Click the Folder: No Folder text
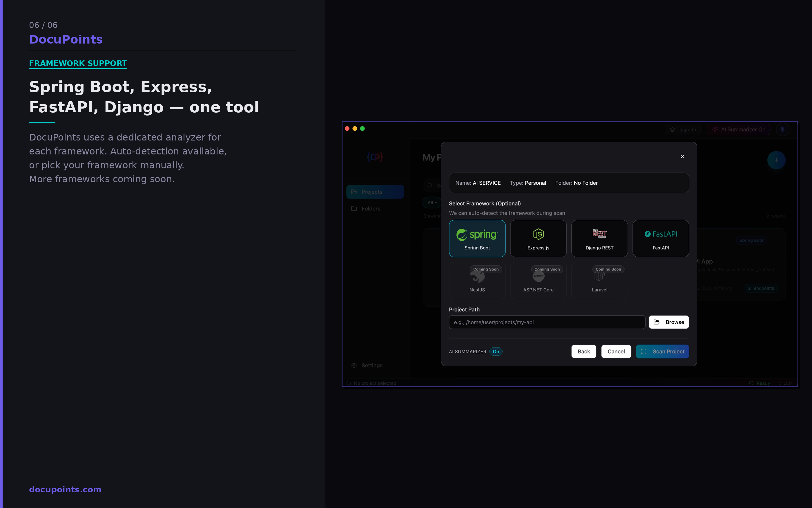 [x=576, y=183]
